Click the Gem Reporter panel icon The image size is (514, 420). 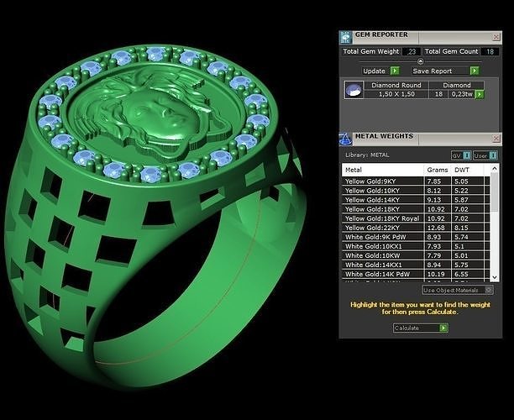(345, 37)
